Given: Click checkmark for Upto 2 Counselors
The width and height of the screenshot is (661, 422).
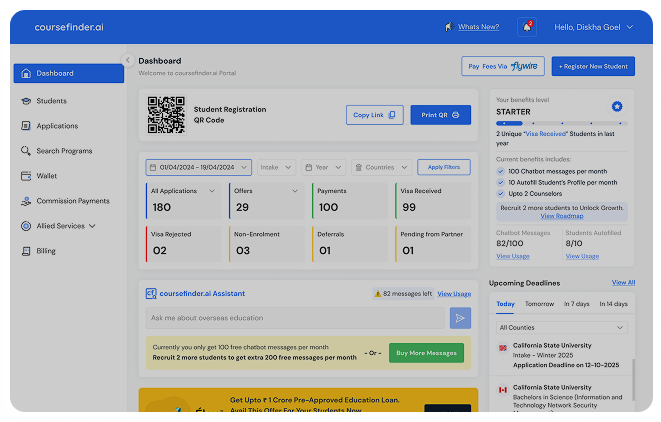Looking at the screenshot, I should click(500, 194).
